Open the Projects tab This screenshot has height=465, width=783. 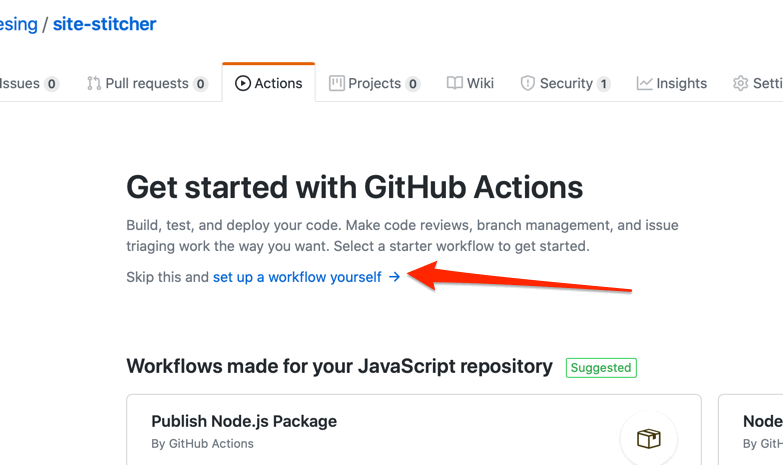click(x=375, y=83)
